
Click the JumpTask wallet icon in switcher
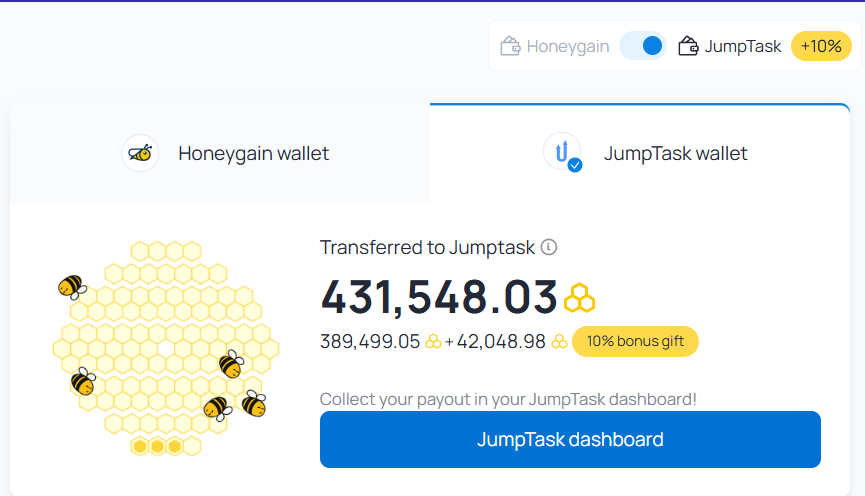[x=688, y=46]
